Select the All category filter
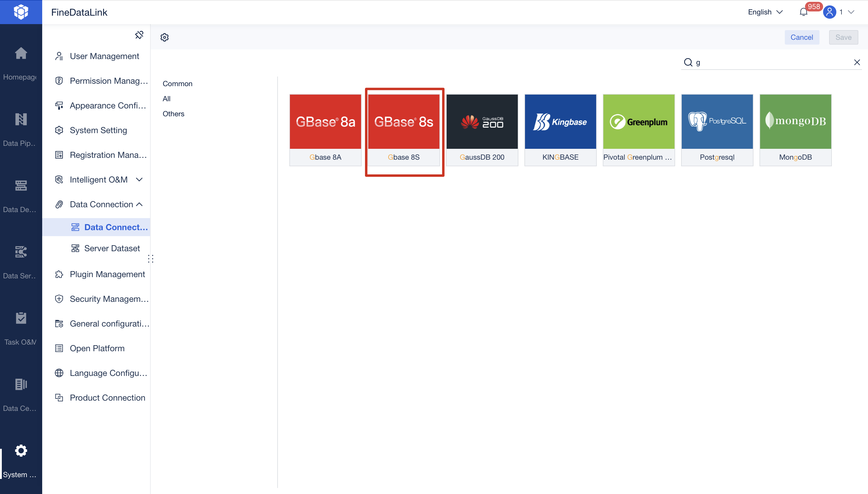The image size is (868, 494). pos(166,99)
